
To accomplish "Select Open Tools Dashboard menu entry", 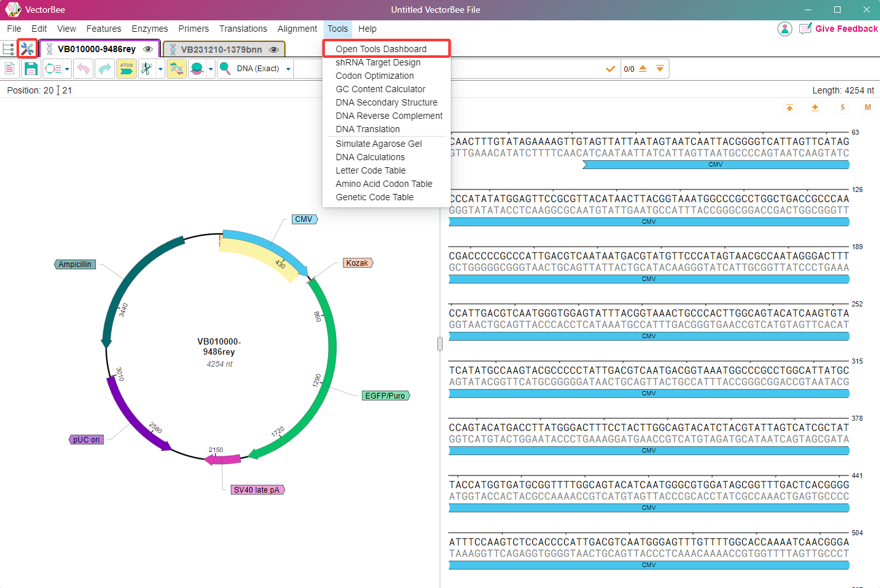I will (387, 49).
